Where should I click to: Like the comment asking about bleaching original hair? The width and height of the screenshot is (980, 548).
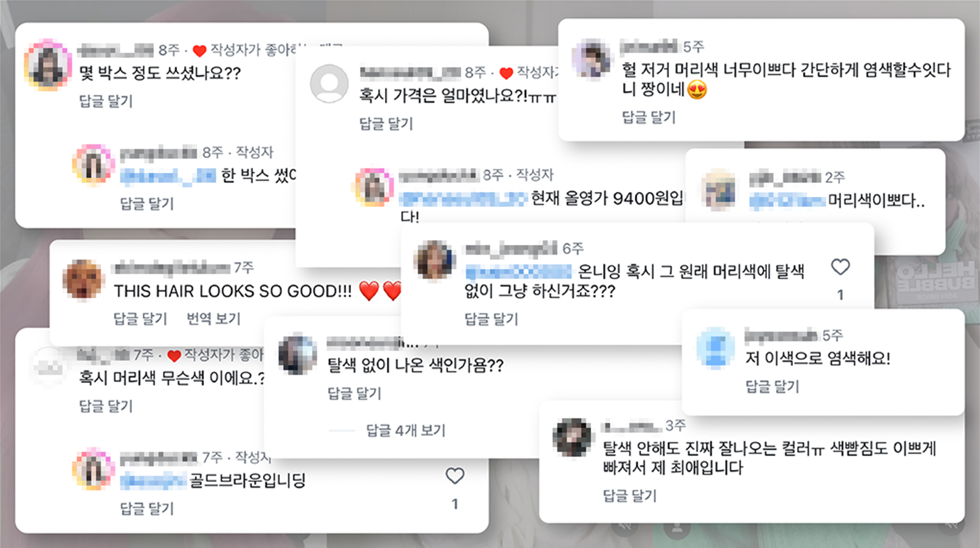click(x=840, y=267)
